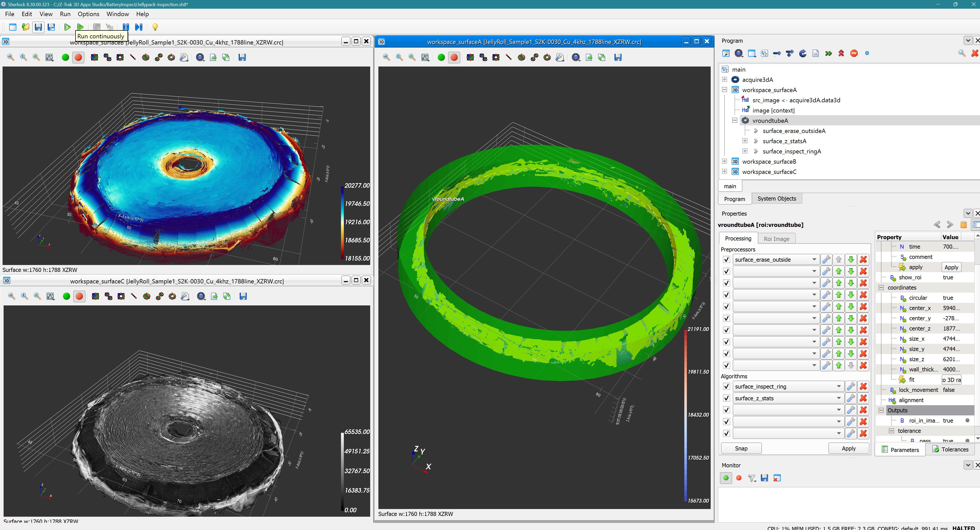Open the Options menu
980x530 pixels.
coord(88,14)
